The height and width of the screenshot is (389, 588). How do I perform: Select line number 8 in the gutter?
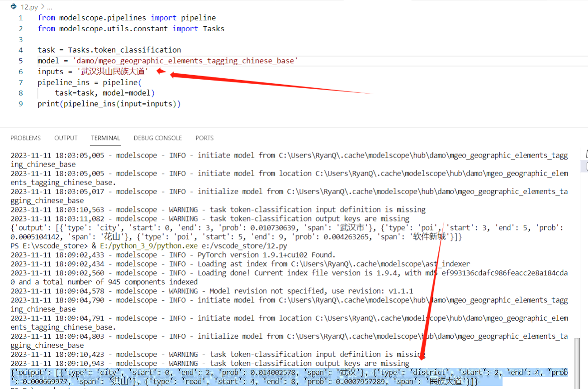21,93
